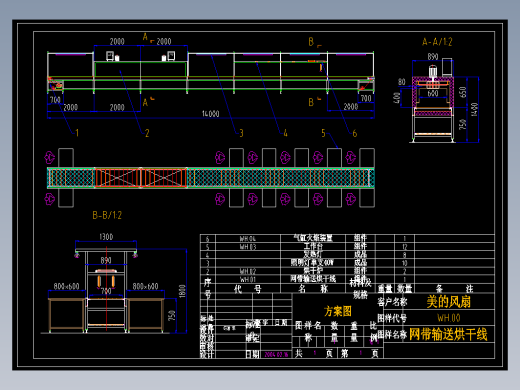
Task: Select the "650" dimension in A-A view
Action: point(463,92)
